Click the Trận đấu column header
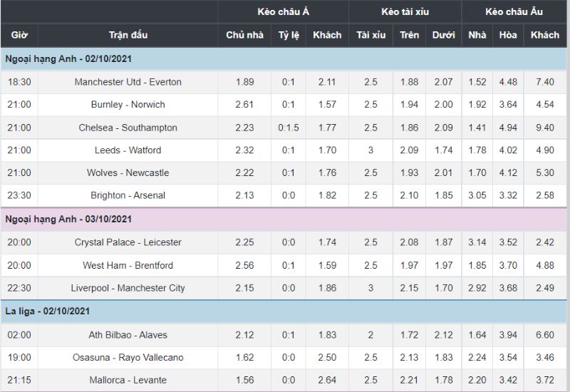The height and width of the screenshot is (392, 570). coord(128,35)
